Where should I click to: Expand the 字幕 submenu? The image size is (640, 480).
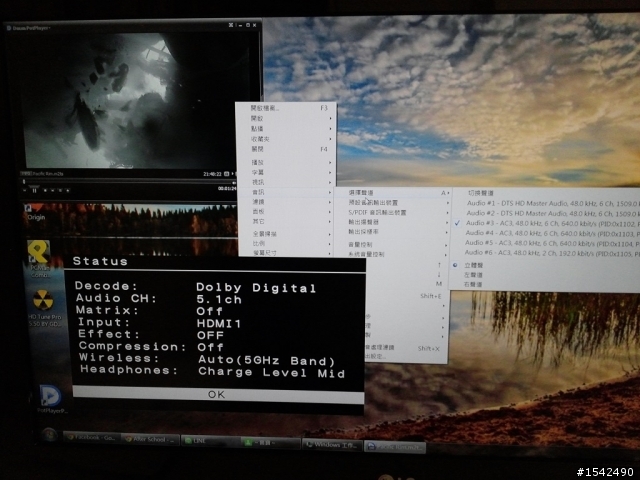[x=287, y=172]
